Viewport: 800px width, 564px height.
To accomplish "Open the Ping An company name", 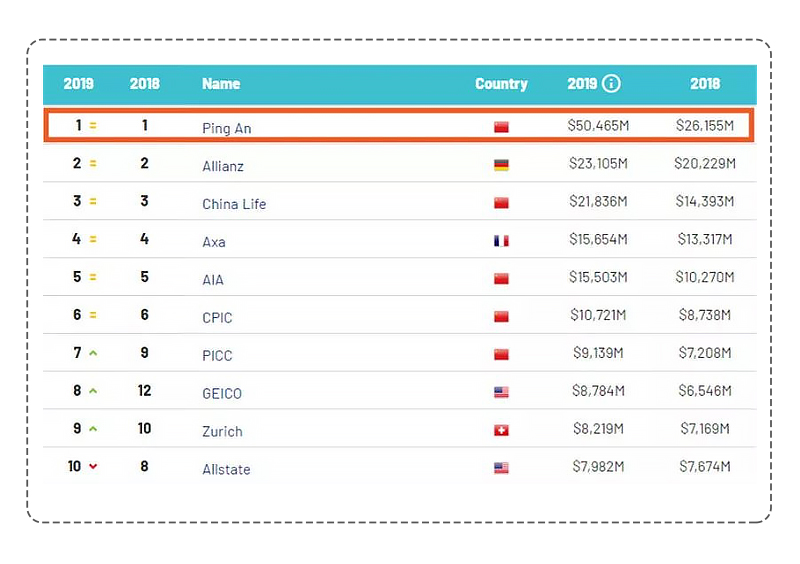I will click(x=227, y=128).
